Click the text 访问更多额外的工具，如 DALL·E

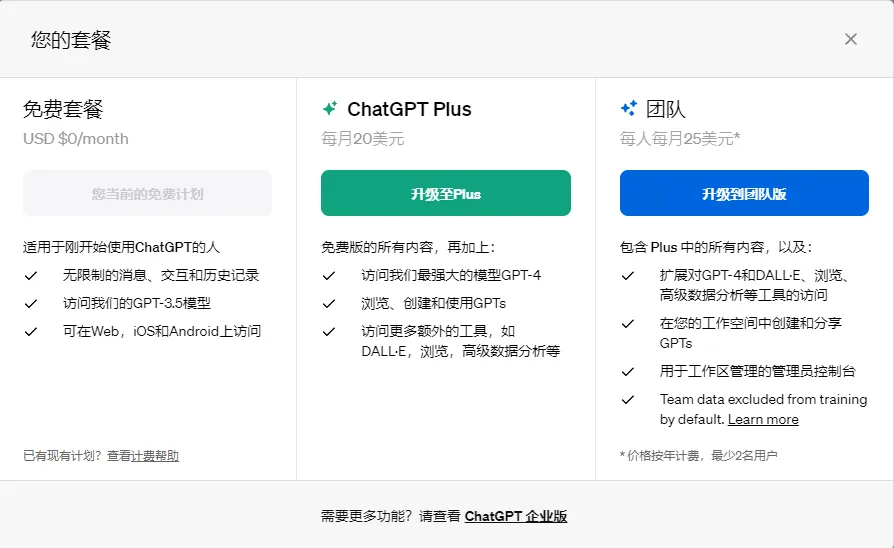461,341
